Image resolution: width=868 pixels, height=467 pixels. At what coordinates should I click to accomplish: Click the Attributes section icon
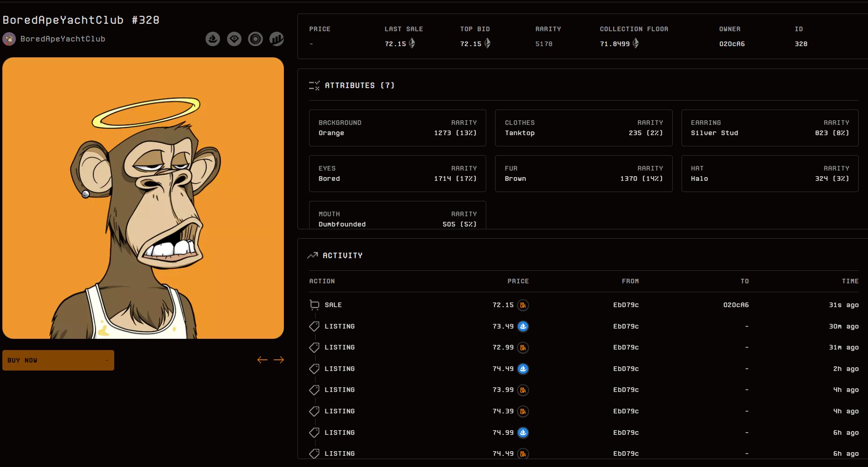pyautogui.click(x=314, y=86)
